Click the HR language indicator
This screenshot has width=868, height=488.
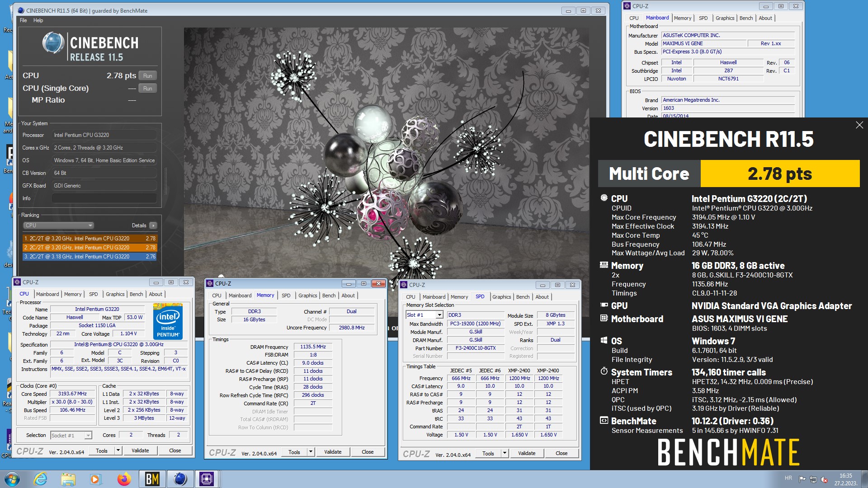click(788, 478)
